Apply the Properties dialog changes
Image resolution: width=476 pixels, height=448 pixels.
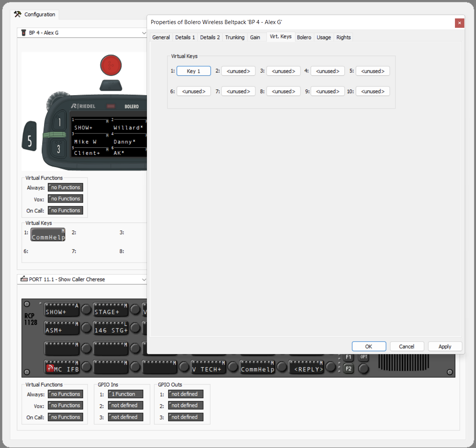[445, 347]
